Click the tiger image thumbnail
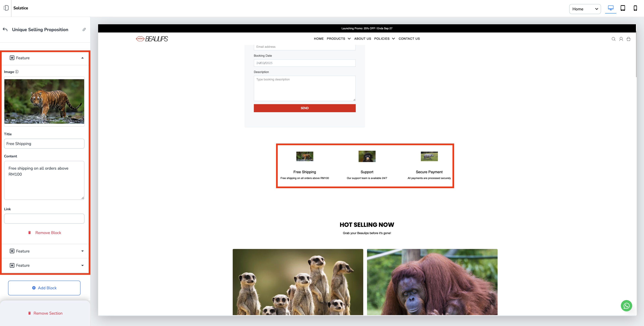The image size is (644, 326). pyautogui.click(x=44, y=101)
